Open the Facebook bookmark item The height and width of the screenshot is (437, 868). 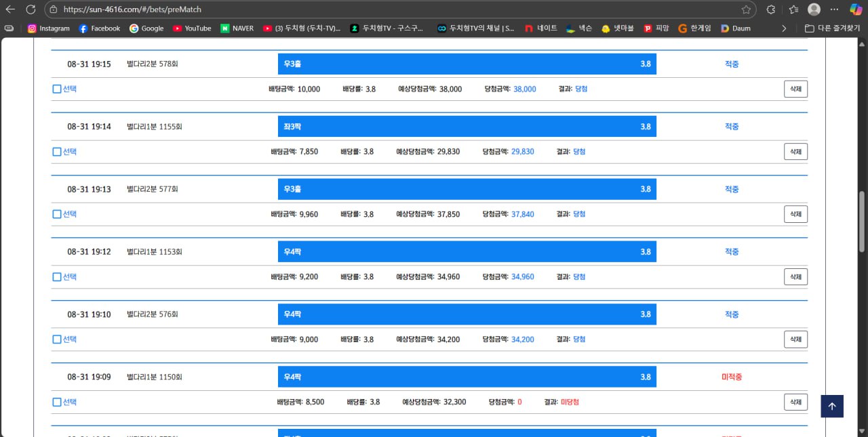tap(99, 28)
